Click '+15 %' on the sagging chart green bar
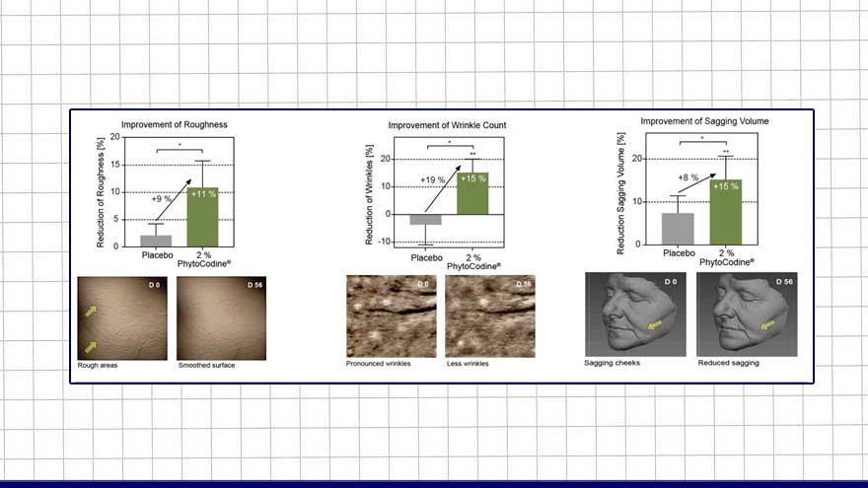Screen dimensions: 868x488 726,186
